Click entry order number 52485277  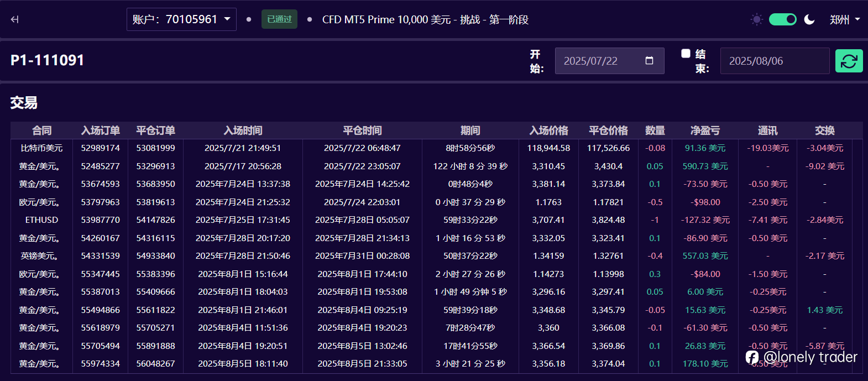[x=100, y=166]
